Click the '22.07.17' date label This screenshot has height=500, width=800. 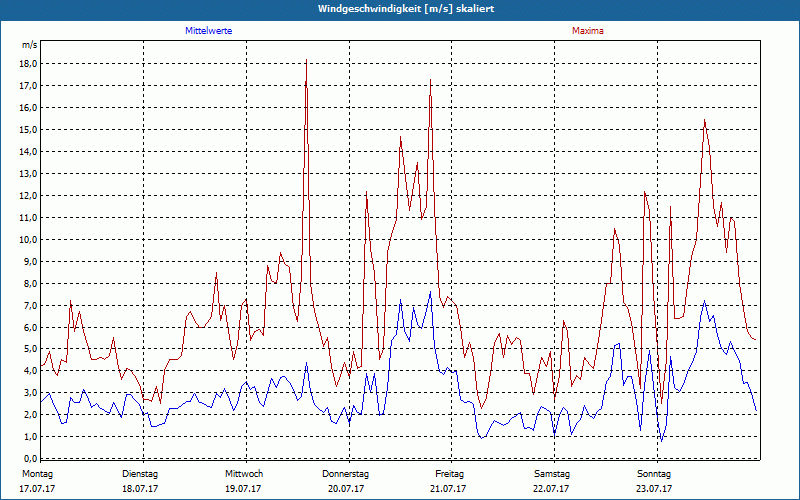[x=551, y=489]
